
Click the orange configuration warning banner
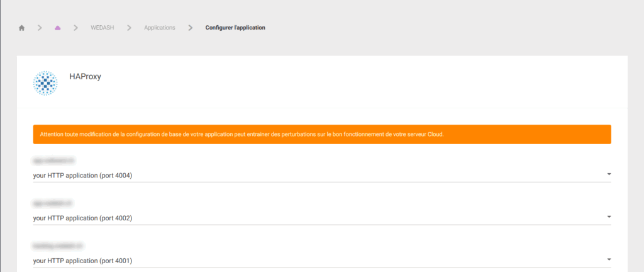click(322, 134)
